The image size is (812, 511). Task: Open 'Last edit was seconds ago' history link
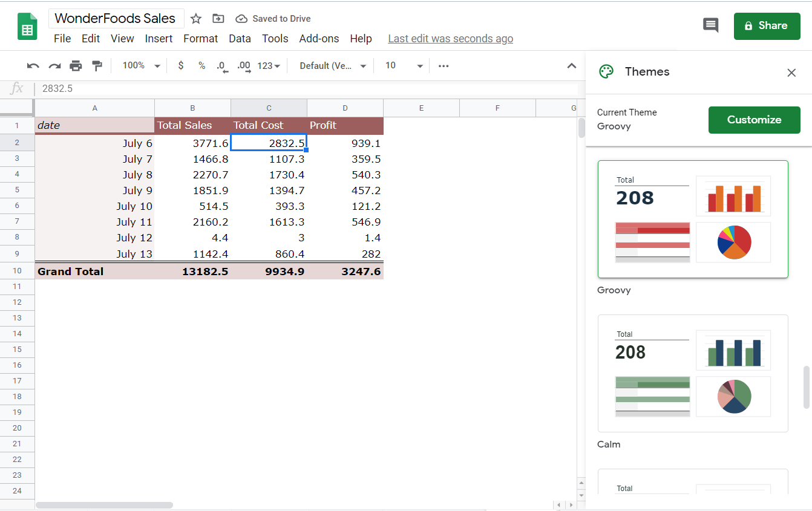coord(450,38)
